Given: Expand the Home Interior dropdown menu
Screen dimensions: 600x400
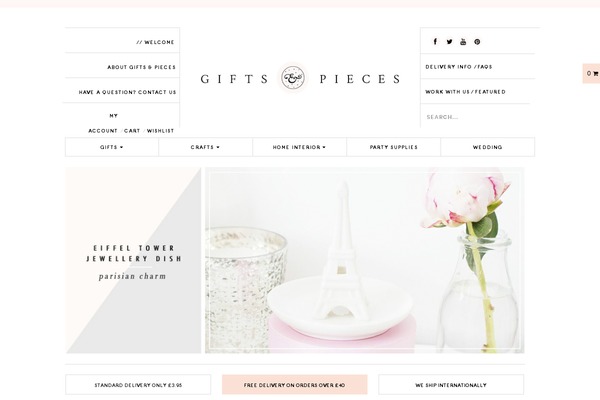Looking at the screenshot, I should click(x=299, y=147).
